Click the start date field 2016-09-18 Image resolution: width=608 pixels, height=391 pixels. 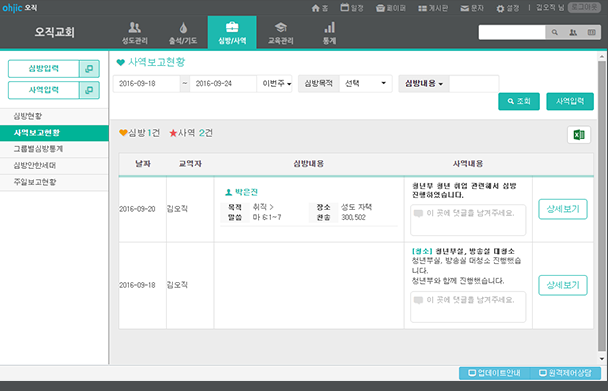coord(147,84)
